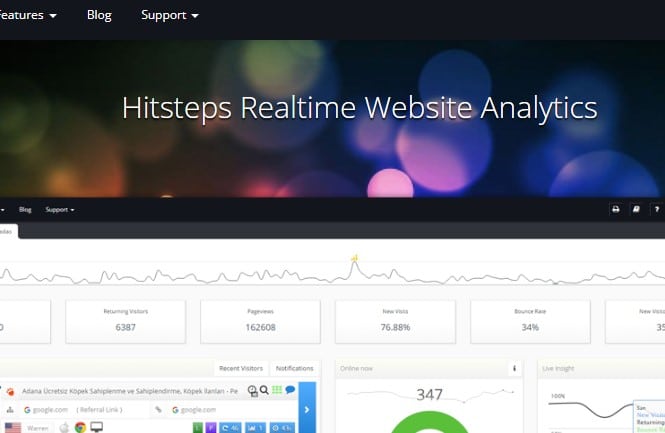Click the info icon in Online now panel
This screenshot has width=665, height=433.
click(514, 368)
